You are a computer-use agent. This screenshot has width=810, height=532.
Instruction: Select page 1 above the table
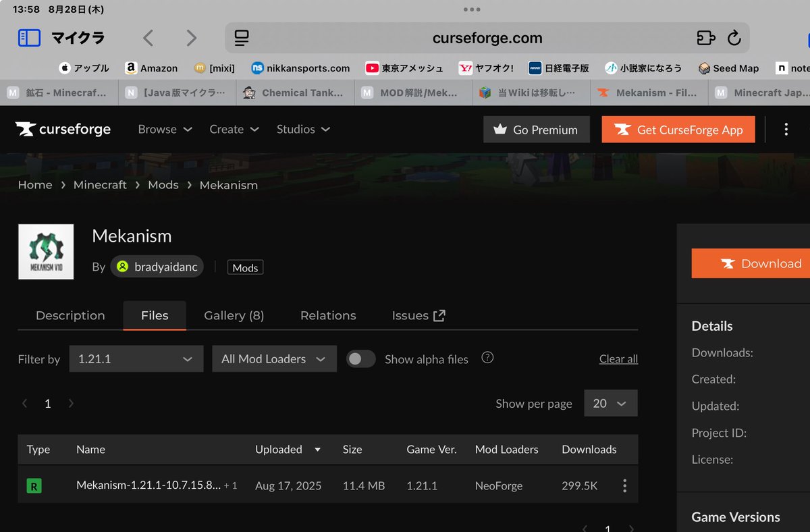coord(47,403)
